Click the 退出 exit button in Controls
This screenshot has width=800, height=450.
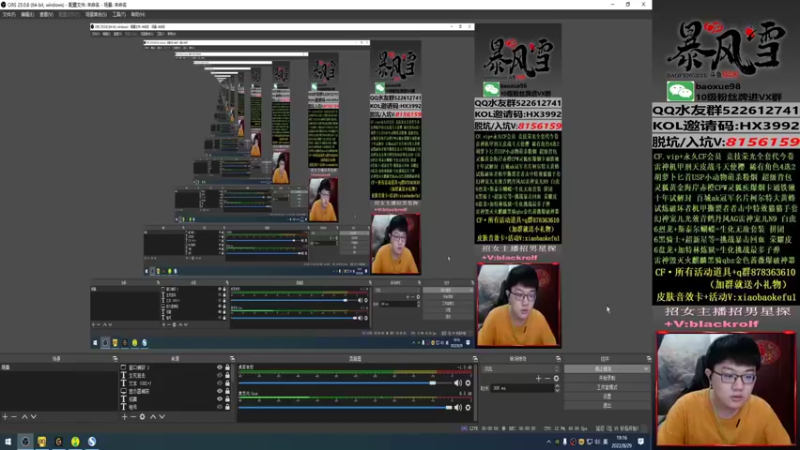607,406
